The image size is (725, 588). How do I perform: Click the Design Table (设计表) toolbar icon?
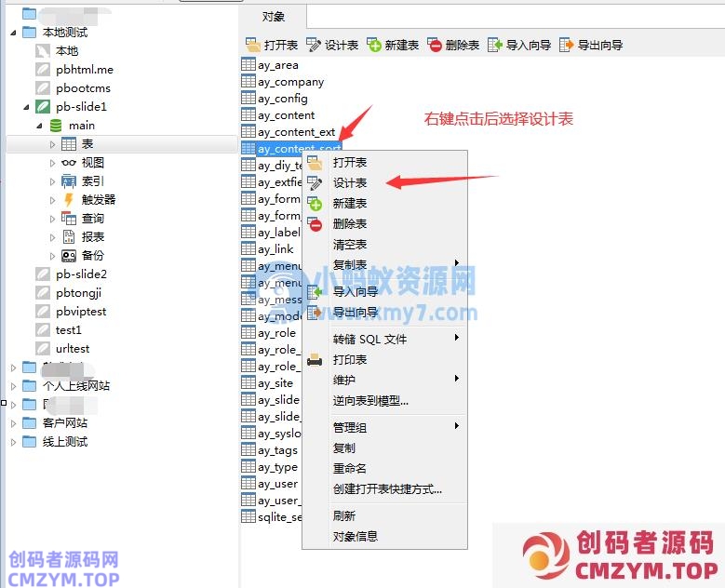coord(314,45)
